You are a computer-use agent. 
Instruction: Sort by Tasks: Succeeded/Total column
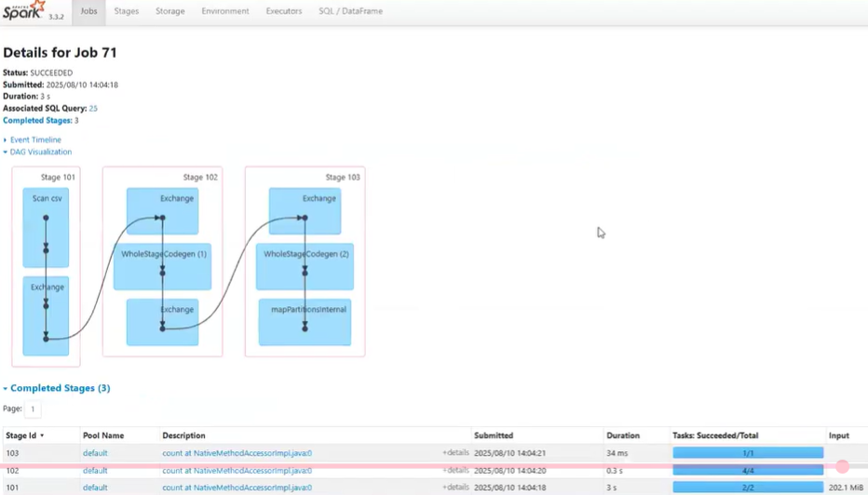(x=715, y=435)
